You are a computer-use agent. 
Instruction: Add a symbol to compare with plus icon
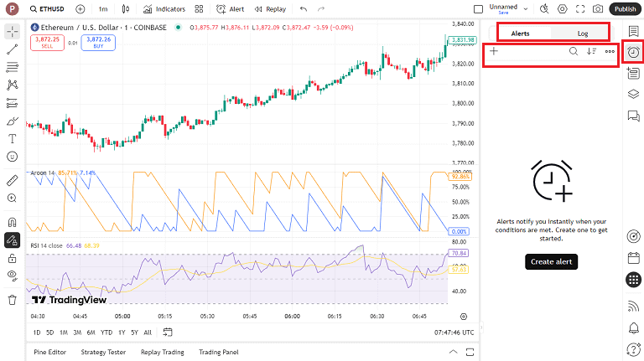coord(80,9)
